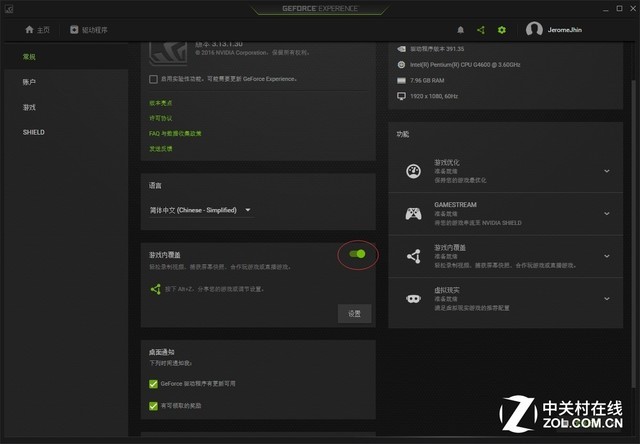The height and width of the screenshot is (444, 640).
Task: Click the 7.96 GB RAM text
Action: tap(427, 80)
